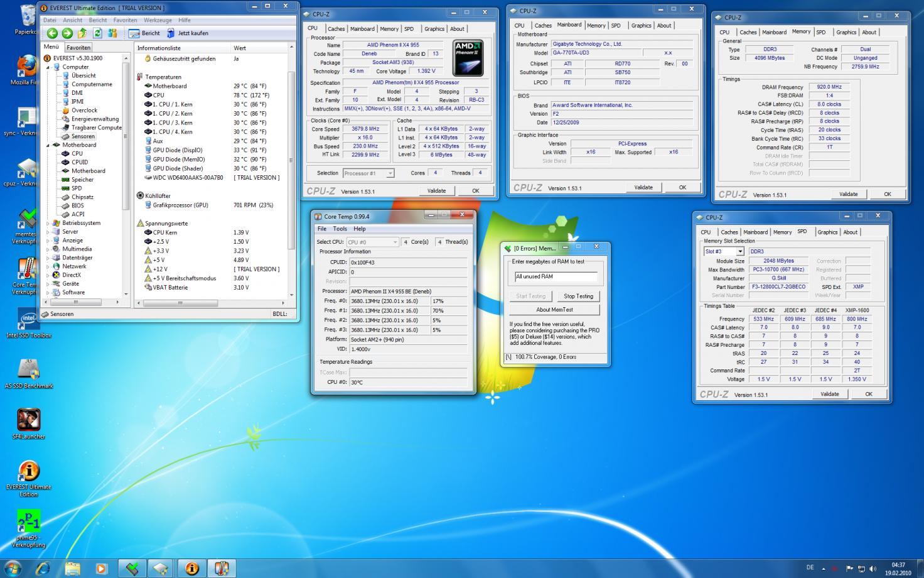
Task: Click Stop Testing in MemTest
Action: [578, 296]
